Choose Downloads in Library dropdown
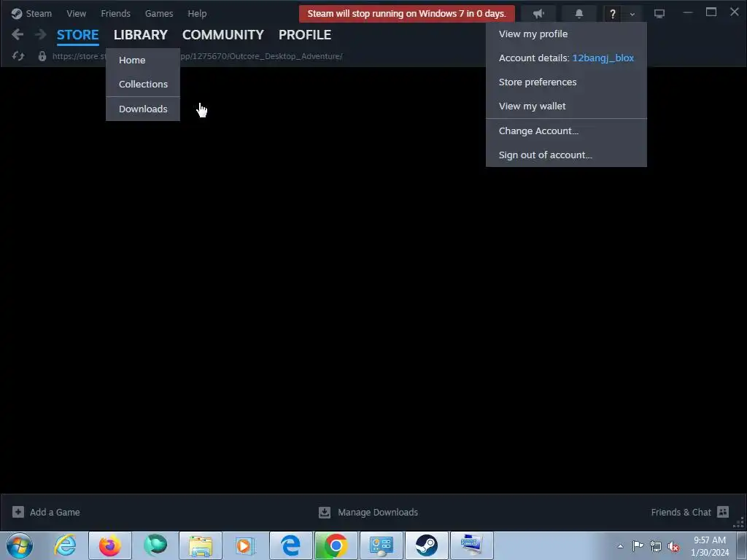 point(143,109)
